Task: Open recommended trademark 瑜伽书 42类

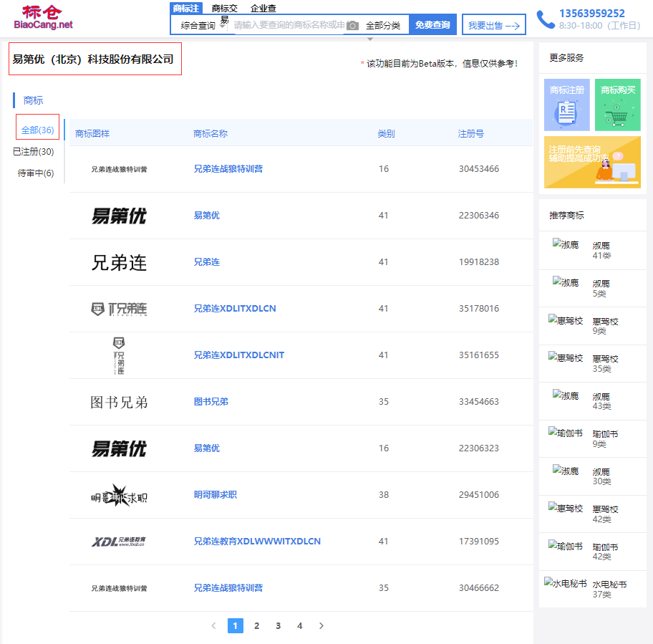Action: 593,552
